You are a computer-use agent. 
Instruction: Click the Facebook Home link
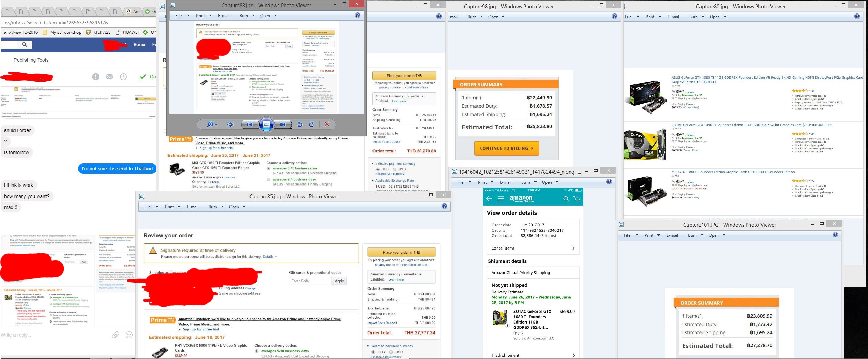139,44
